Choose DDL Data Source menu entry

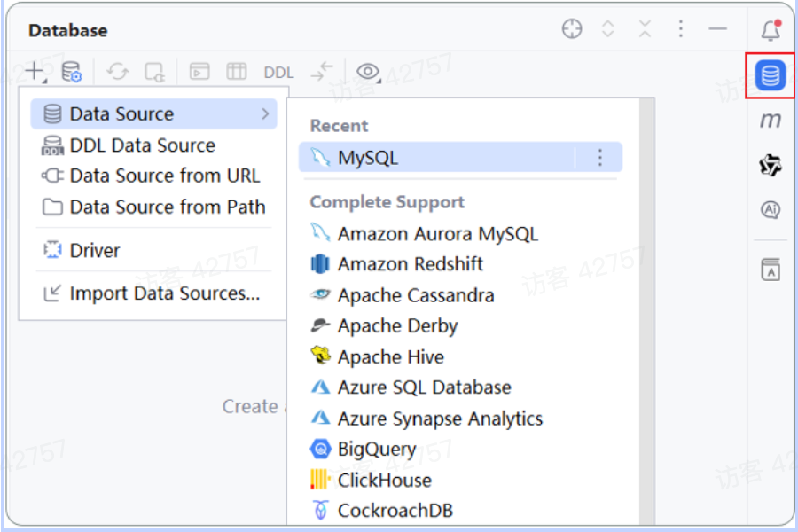point(142,145)
